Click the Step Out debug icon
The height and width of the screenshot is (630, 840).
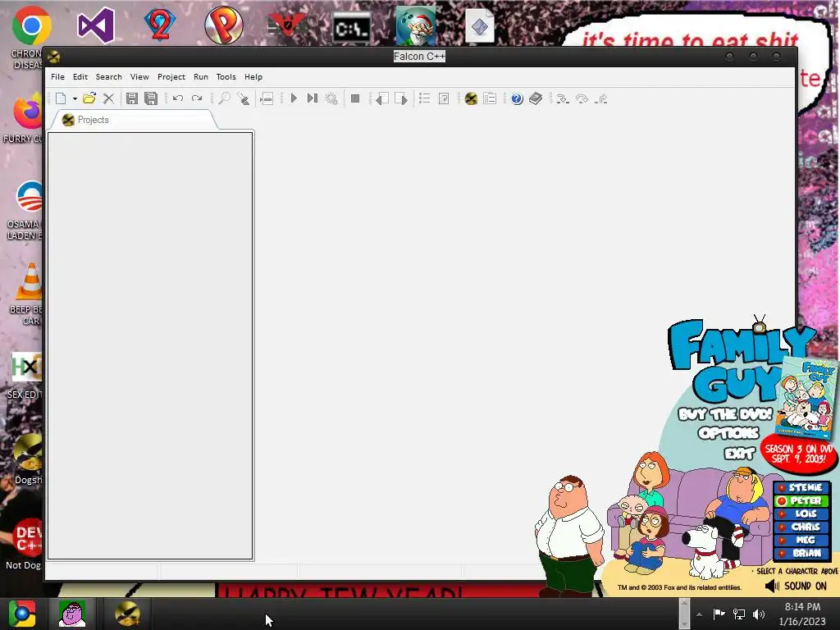click(601, 98)
